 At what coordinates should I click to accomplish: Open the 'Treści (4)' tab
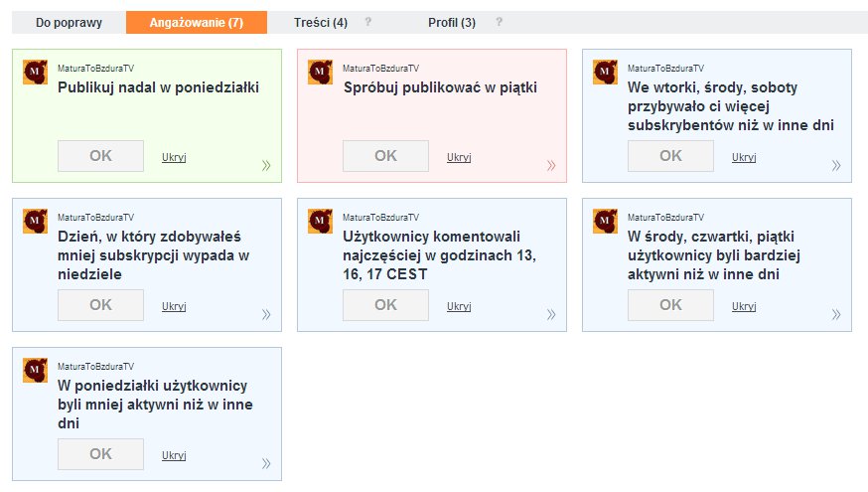click(x=321, y=23)
